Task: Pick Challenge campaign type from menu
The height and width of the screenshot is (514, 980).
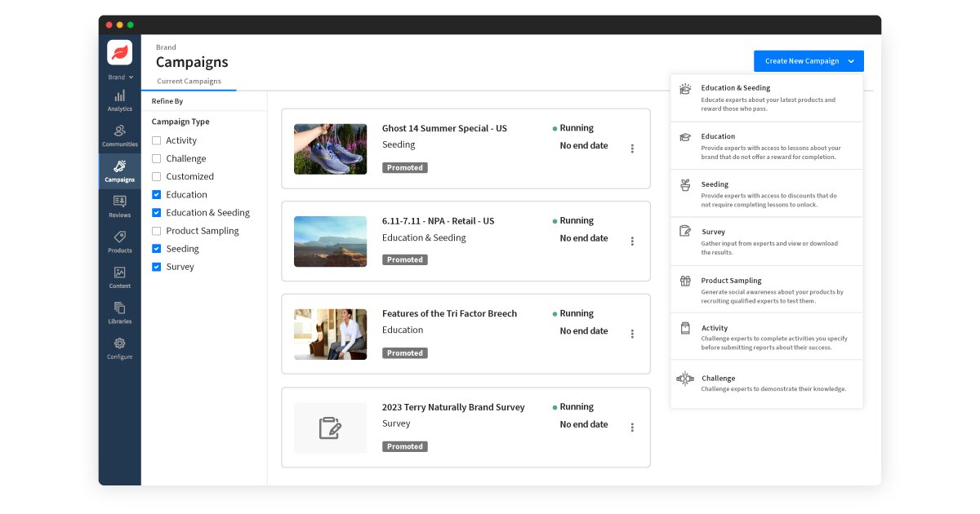Action: 766,383
